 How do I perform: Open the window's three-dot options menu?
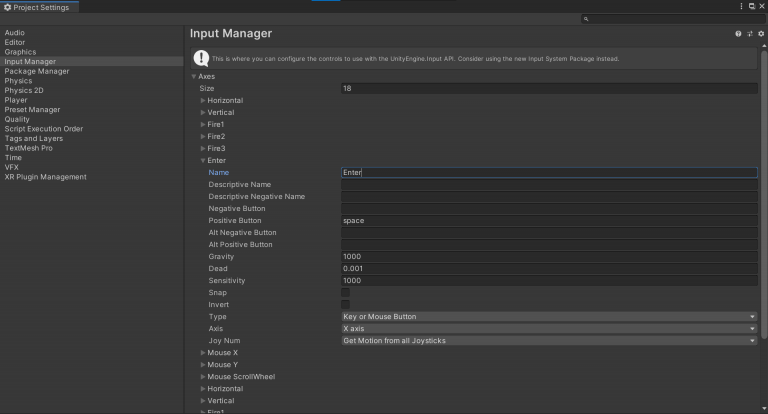(741, 6)
